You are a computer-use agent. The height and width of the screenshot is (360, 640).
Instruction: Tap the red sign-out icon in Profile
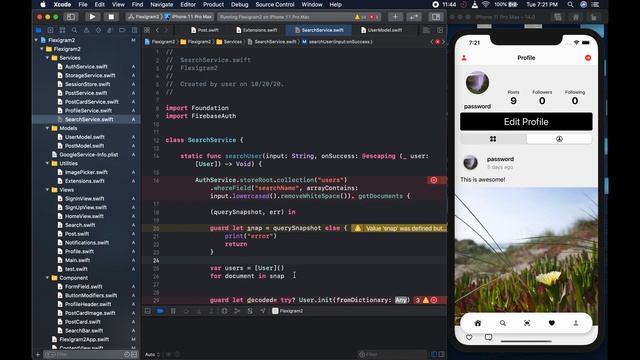[x=588, y=58]
